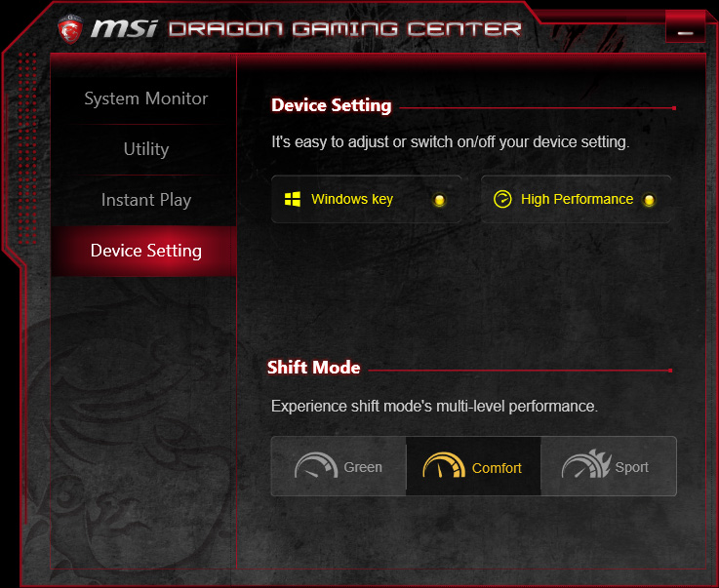This screenshot has height=588, width=719.
Task: Minimize the Dragon Gaming Center window
Action: pyautogui.click(x=685, y=30)
